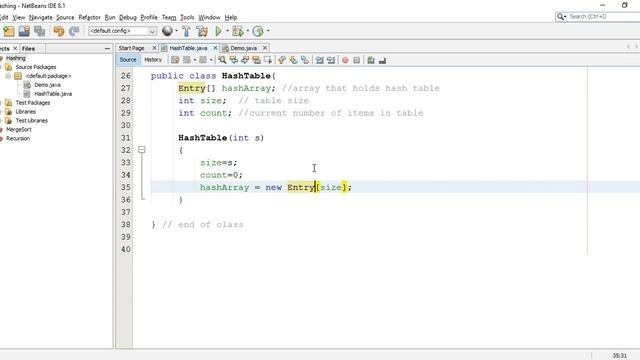Switch to the Files panel tab
Screen dimensions: 640x360
tap(28, 49)
